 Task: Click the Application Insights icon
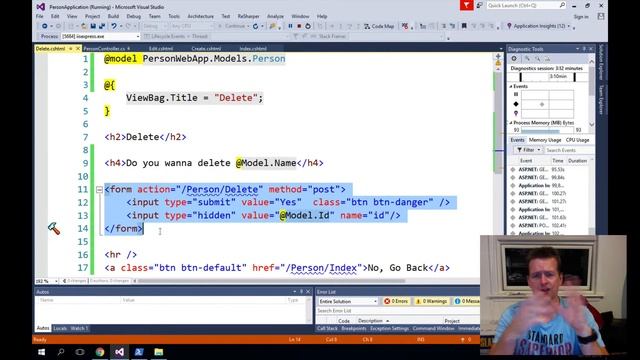point(509,26)
